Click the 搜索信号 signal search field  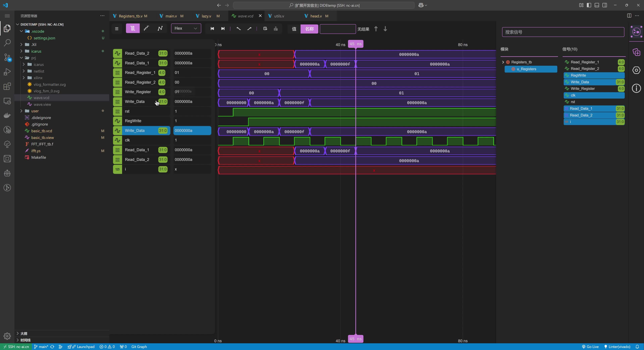tap(563, 32)
